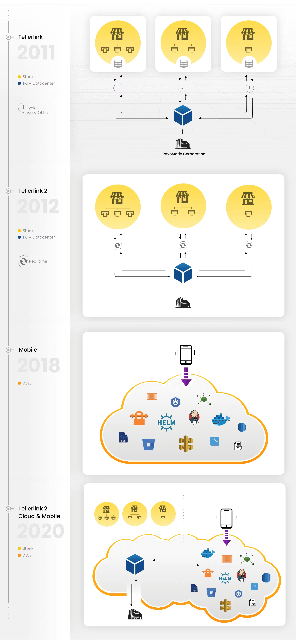This screenshot has width=296, height=644.
Task: Click the yellow Store legend dot under 2011
Action: click(x=19, y=77)
